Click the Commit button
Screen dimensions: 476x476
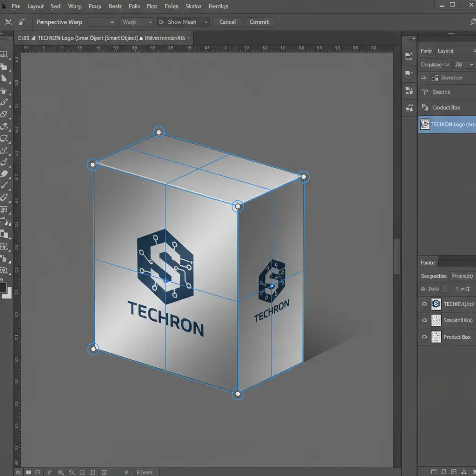259,22
